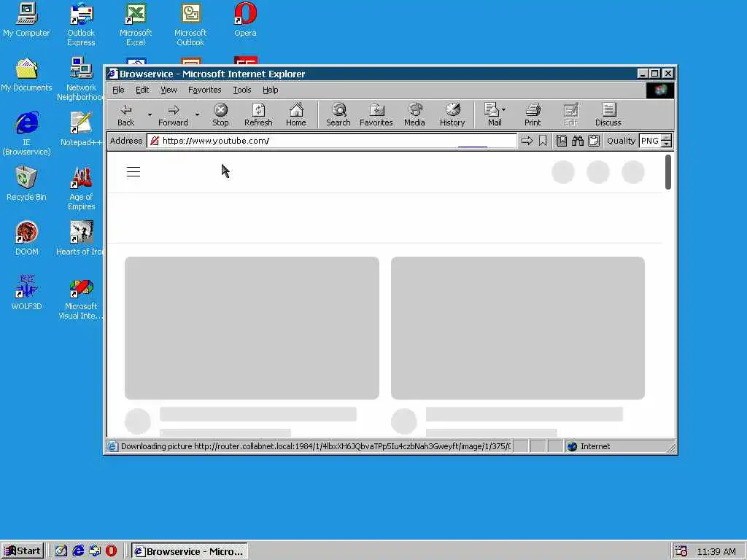The image size is (747, 560).
Task: Launch Internet Explorer from Quick Launch
Action: point(78,551)
